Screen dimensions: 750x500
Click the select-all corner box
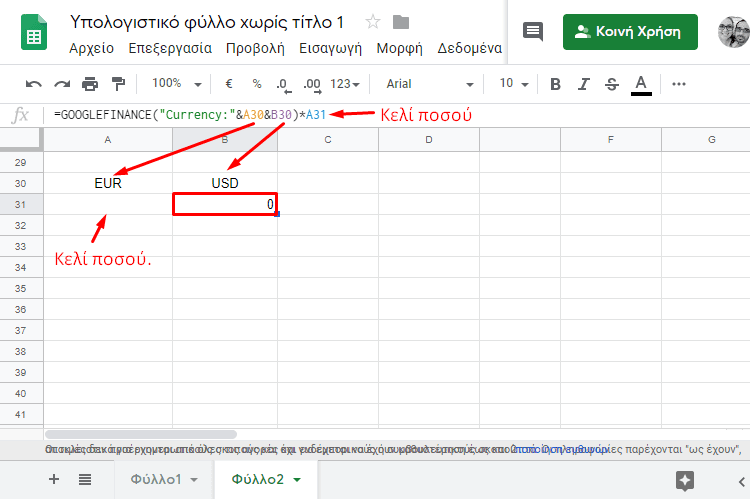point(21,139)
